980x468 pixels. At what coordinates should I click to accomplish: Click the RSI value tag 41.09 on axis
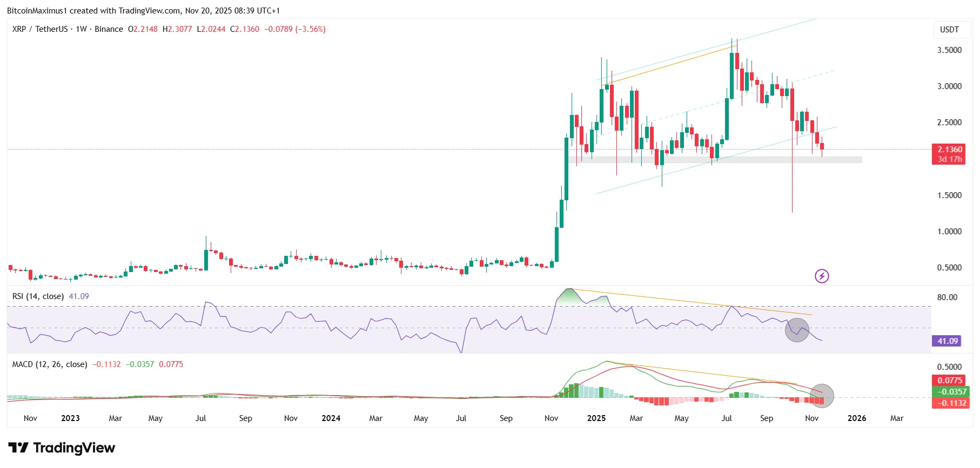948,341
